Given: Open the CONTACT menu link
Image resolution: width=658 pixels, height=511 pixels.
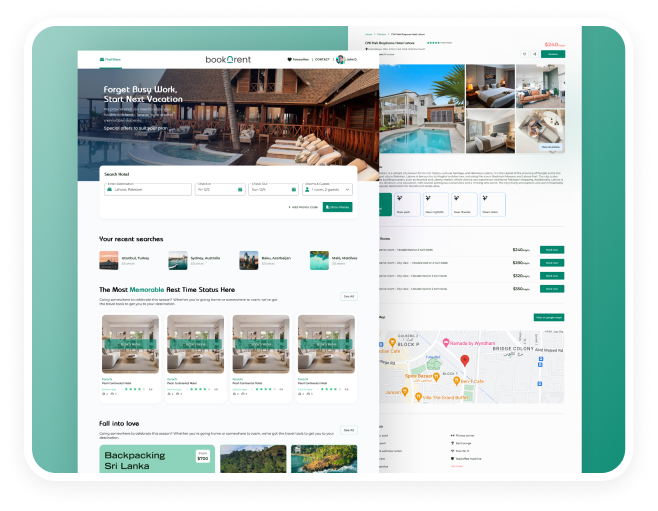Looking at the screenshot, I should [x=322, y=60].
